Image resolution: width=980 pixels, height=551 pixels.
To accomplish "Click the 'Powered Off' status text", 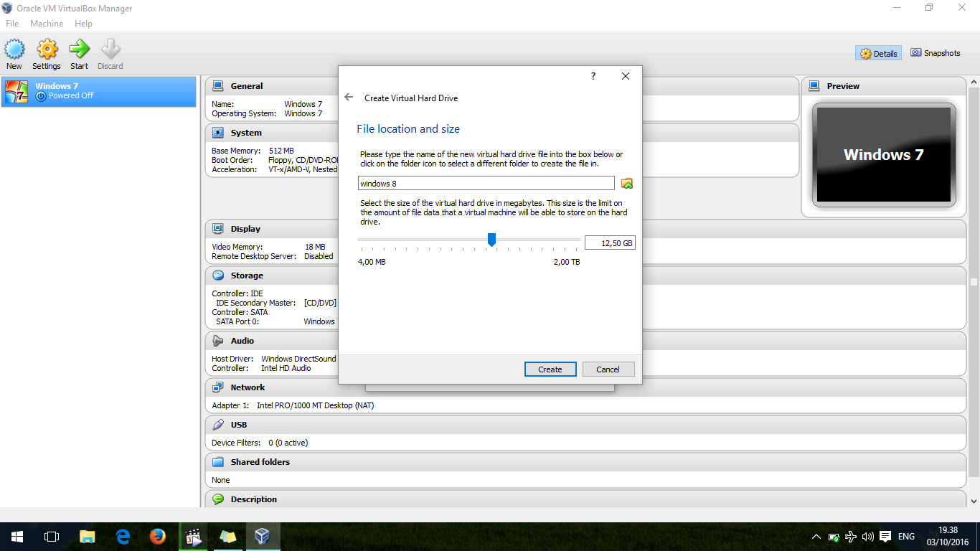I will coord(71,96).
